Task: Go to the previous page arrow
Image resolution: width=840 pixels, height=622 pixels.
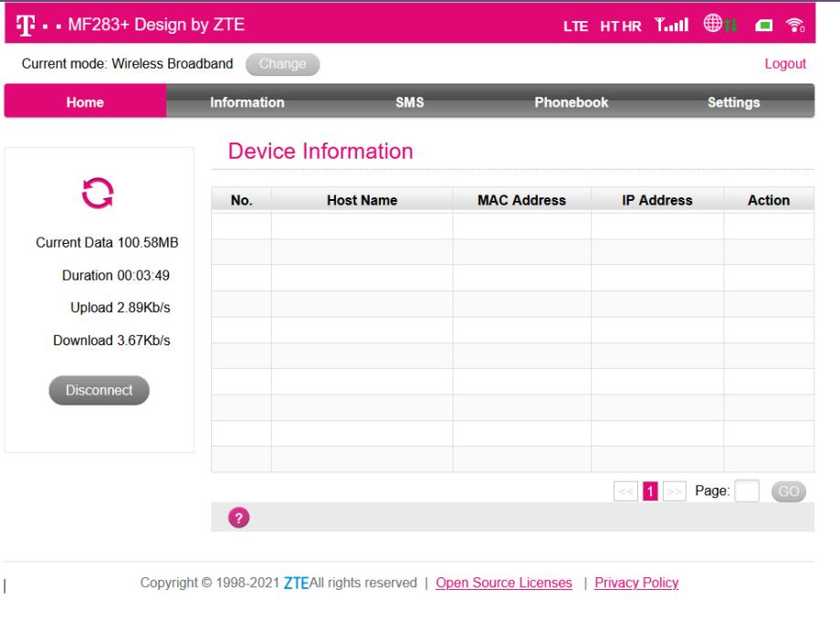Action: pyautogui.click(x=624, y=491)
